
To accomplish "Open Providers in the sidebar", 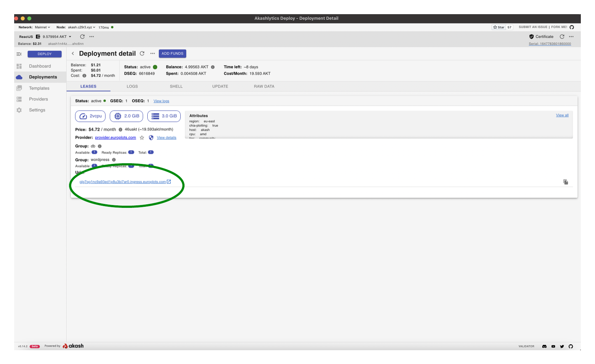I will (40, 99).
